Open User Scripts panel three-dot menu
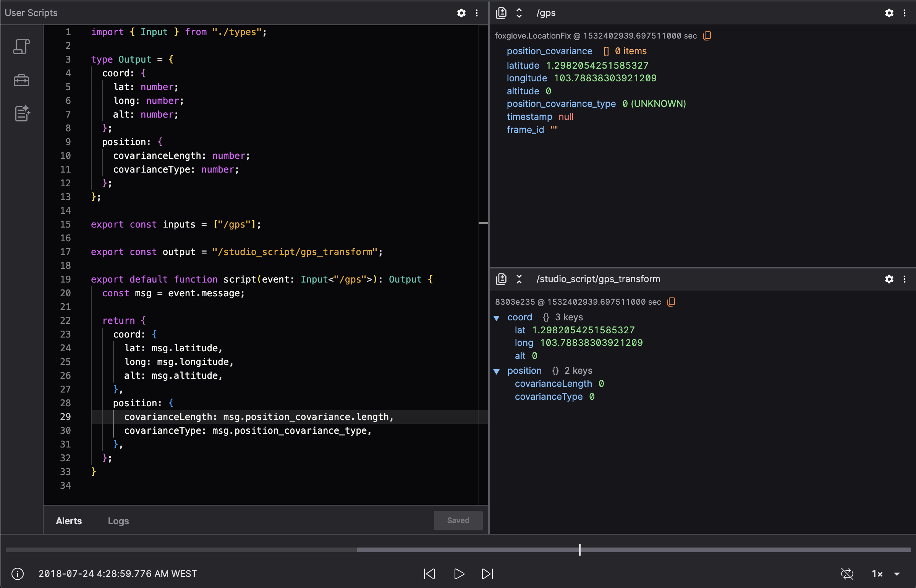 coord(477,13)
